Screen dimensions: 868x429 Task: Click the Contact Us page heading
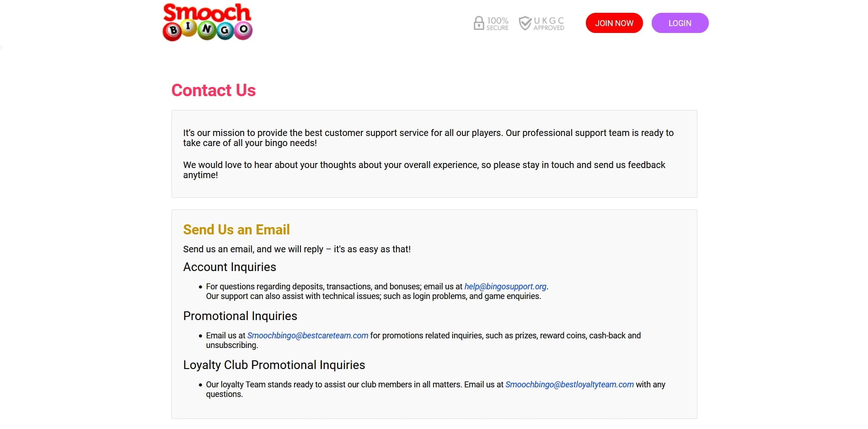(x=214, y=90)
